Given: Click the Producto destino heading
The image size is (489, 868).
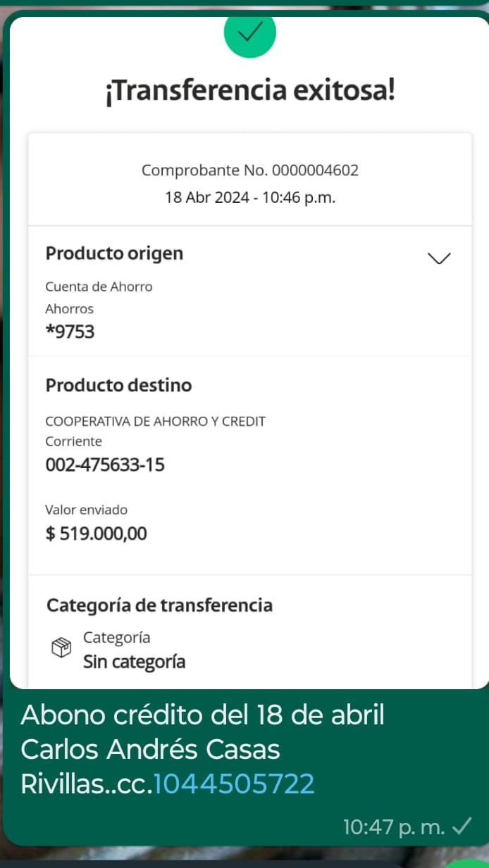Looking at the screenshot, I should [118, 385].
